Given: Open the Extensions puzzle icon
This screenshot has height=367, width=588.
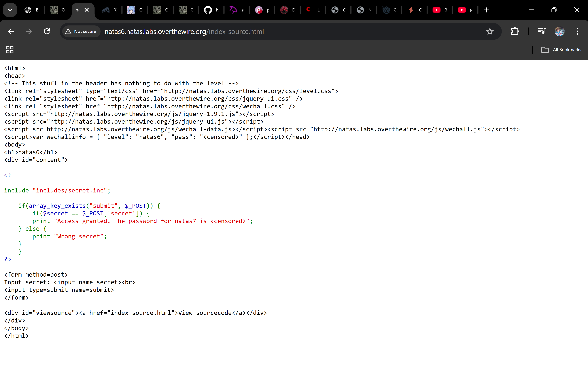Looking at the screenshot, I should point(515,31).
